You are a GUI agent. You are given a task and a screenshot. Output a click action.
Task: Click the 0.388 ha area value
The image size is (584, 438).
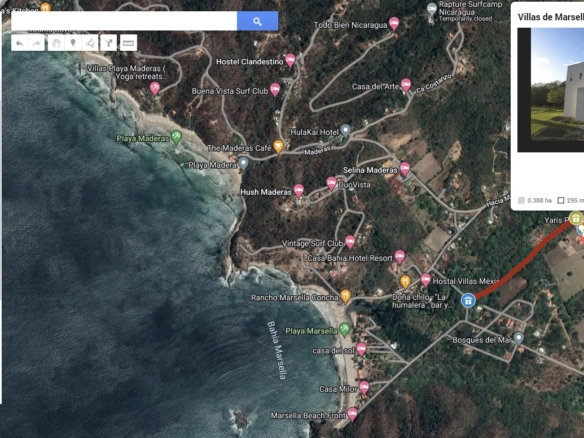pyautogui.click(x=539, y=200)
